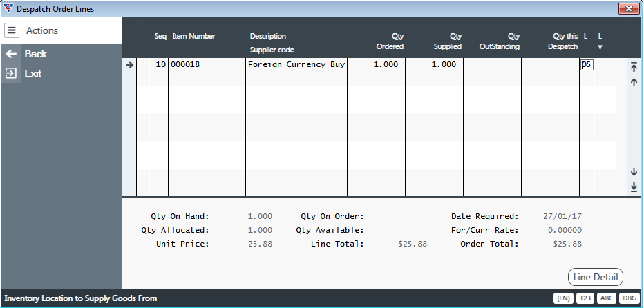Click the Qty Ordered column header
644x308 pixels.
point(390,41)
